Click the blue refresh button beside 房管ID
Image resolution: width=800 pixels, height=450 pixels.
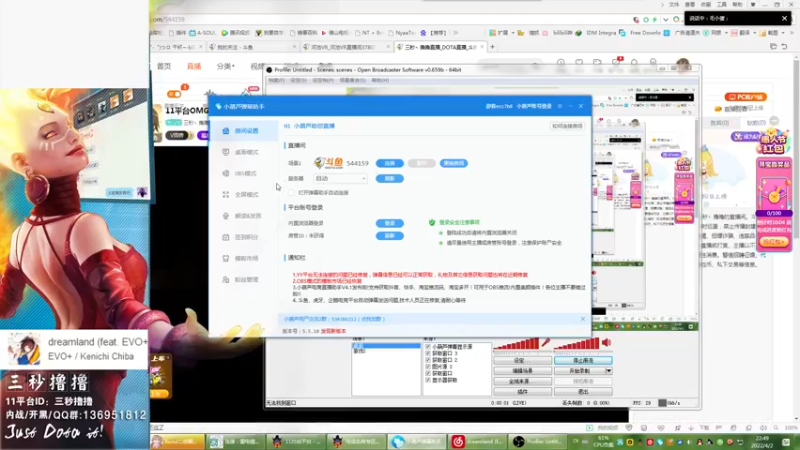pyautogui.click(x=390, y=236)
